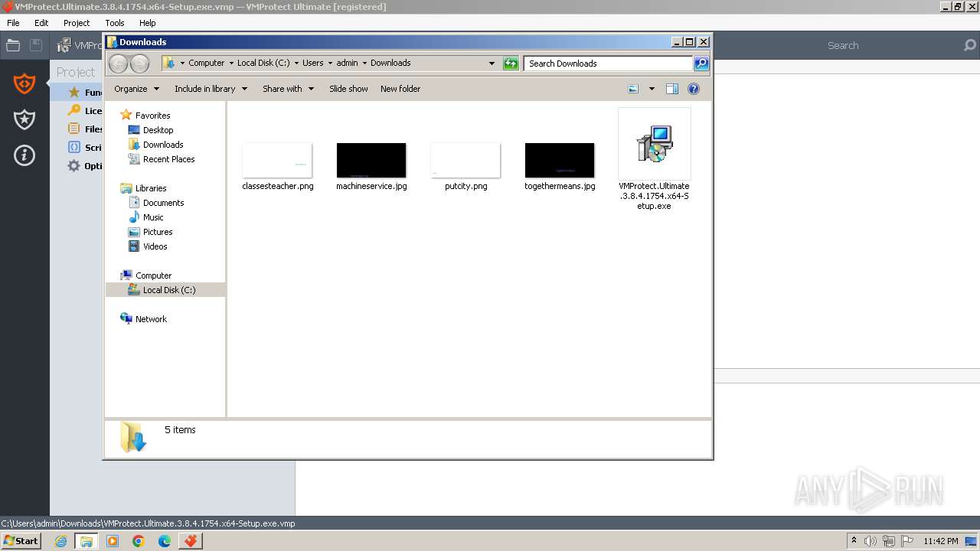
Task: Click the Search Downloads magnifier button
Action: coord(701,64)
